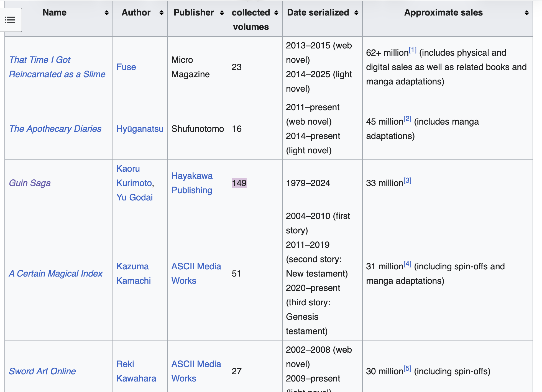Screen dimensions: 542x392
Task: Open A Certain Magical Index link
Action: 56,274
